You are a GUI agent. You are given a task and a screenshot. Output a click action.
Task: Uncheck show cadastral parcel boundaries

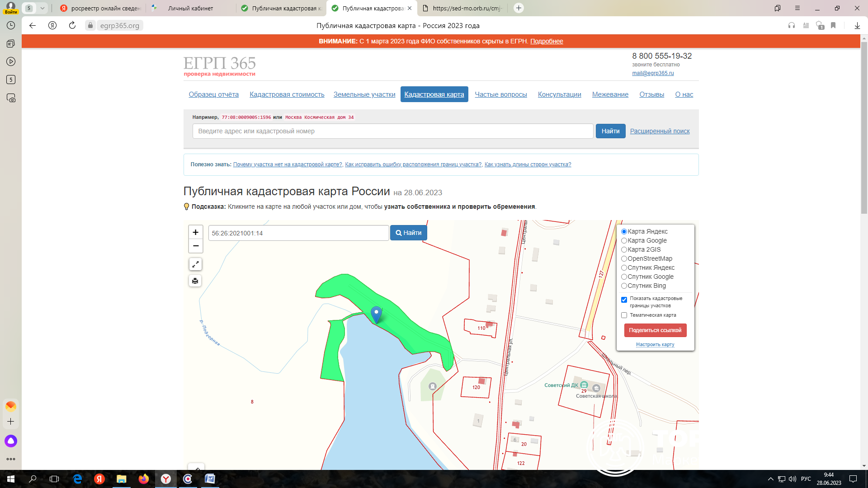624,300
